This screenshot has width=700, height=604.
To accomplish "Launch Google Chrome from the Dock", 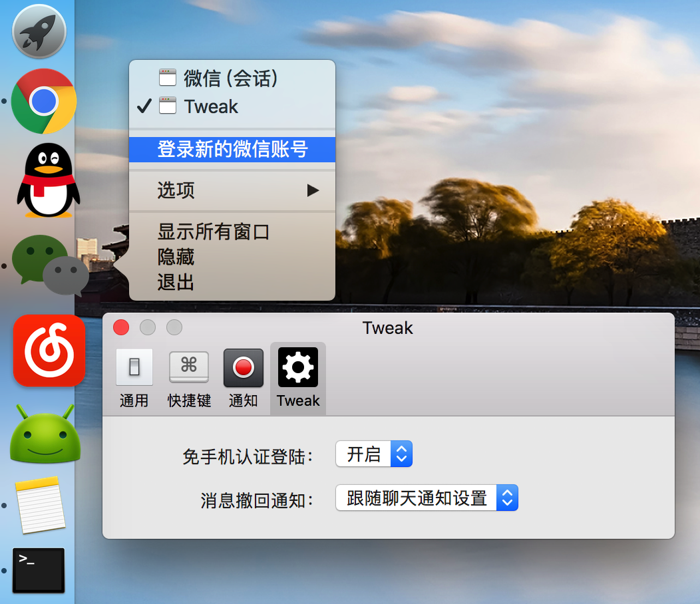I will [44, 101].
